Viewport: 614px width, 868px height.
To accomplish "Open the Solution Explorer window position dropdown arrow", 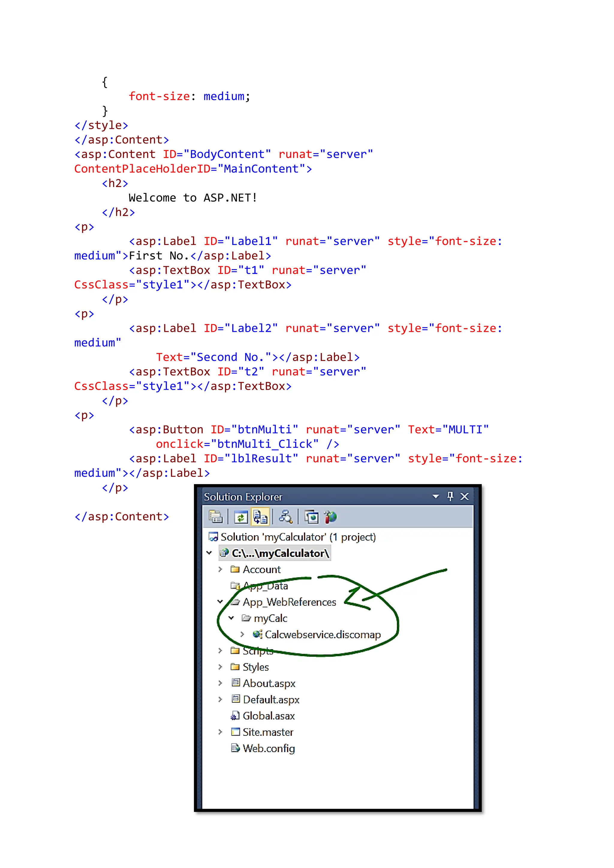I will [x=436, y=496].
